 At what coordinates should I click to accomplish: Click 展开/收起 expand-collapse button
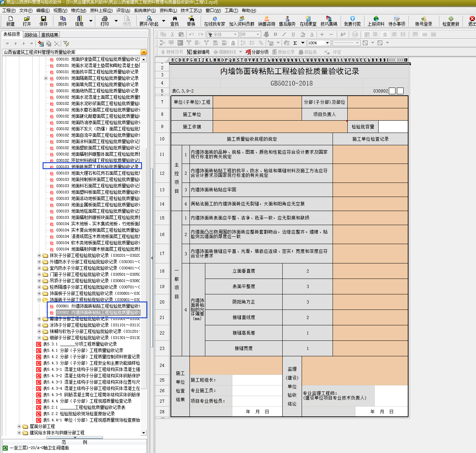pyautogui.click(x=149, y=21)
